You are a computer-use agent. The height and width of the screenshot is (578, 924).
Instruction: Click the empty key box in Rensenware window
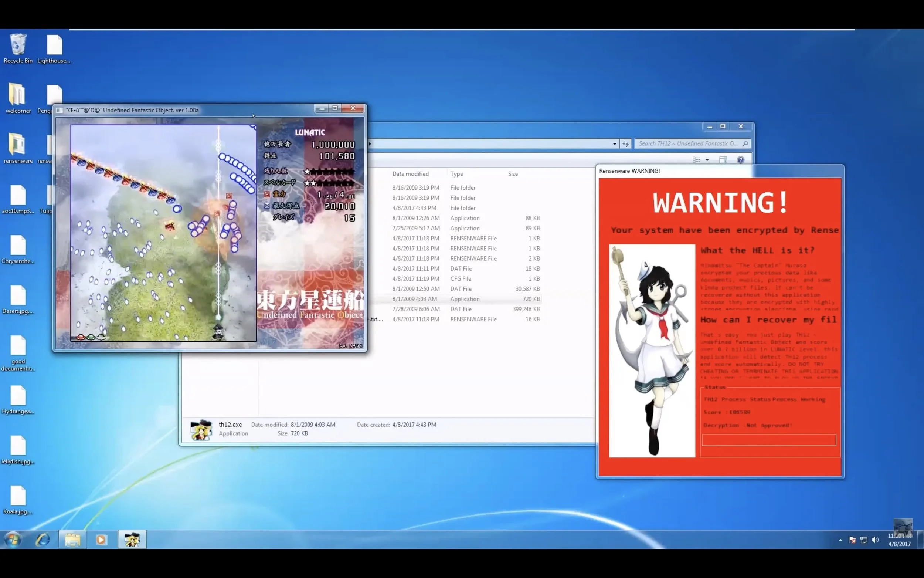point(768,440)
